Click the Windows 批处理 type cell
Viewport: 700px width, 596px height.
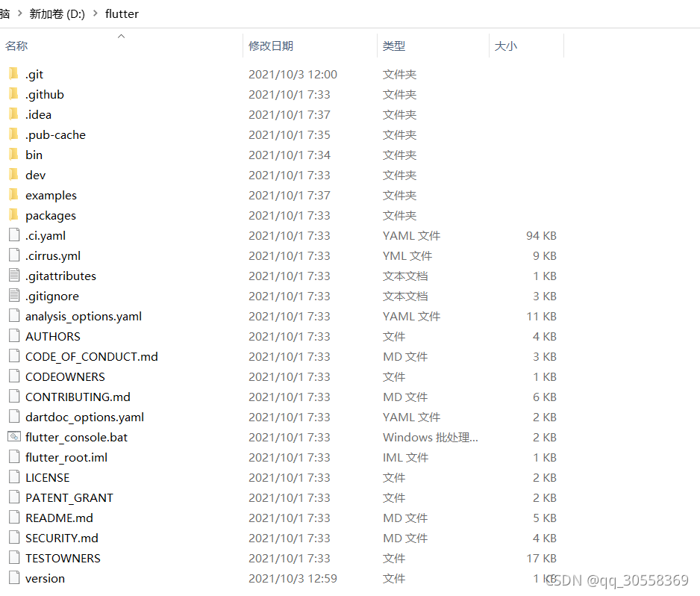(x=431, y=437)
